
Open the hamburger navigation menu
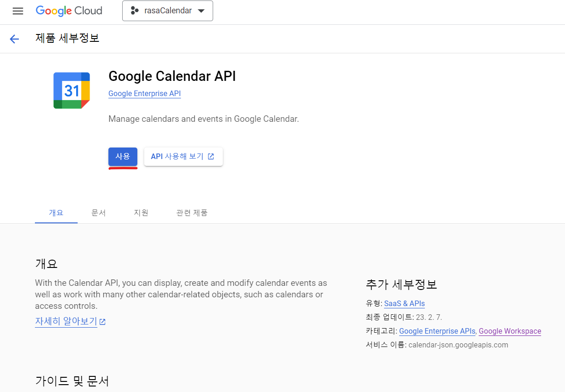(18, 11)
